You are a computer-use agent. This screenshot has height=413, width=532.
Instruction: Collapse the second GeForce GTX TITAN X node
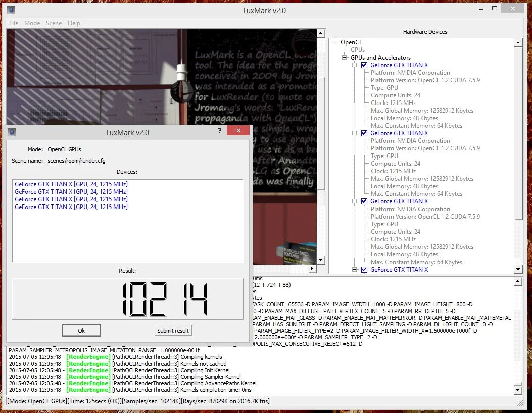355,133
